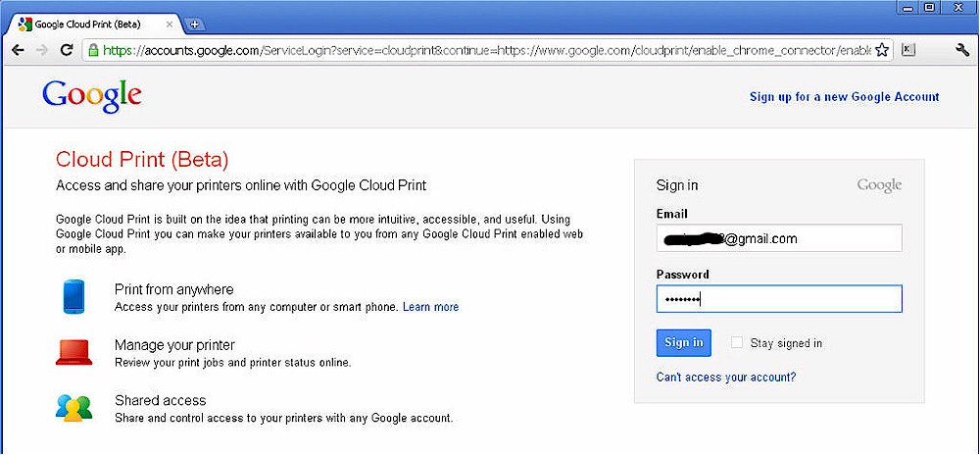
Task: Click the Sign in title in login box
Action: point(677,185)
